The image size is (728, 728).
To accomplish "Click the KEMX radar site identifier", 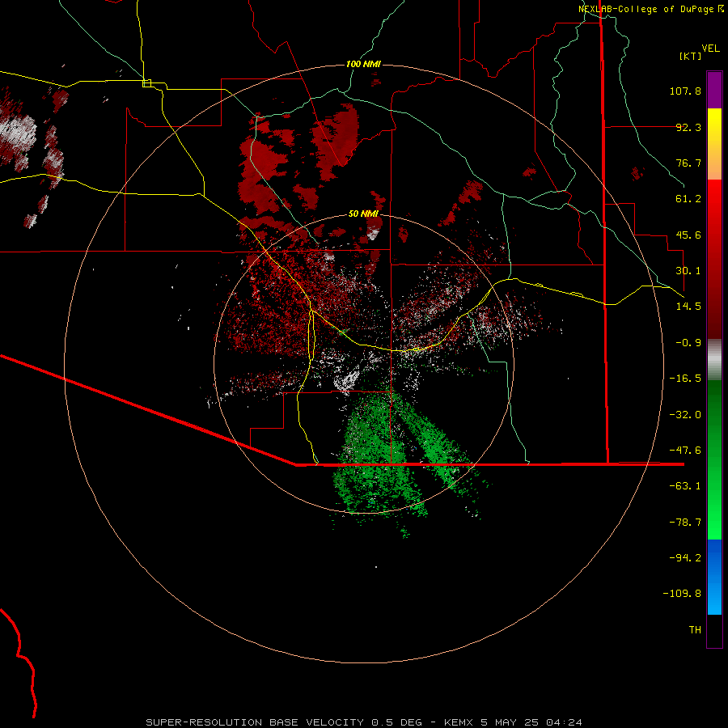I will click(459, 722).
